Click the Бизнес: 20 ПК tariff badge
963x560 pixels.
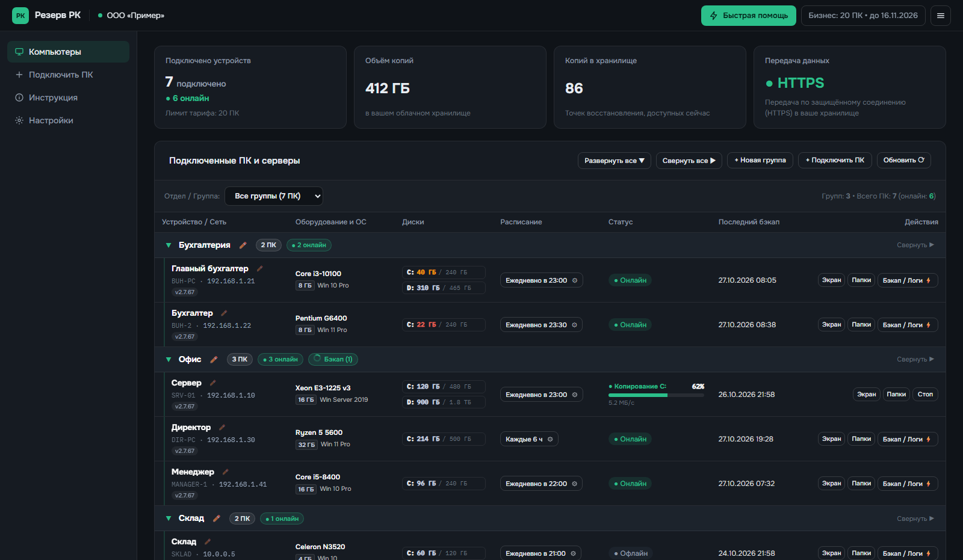pyautogui.click(x=863, y=16)
